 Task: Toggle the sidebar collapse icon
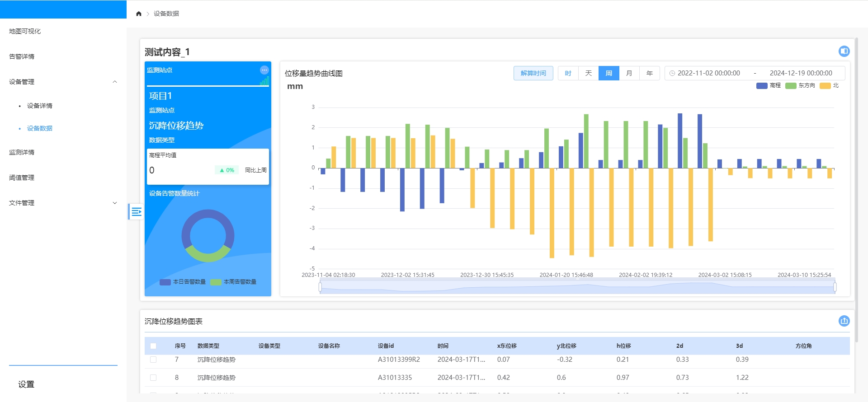(x=136, y=211)
